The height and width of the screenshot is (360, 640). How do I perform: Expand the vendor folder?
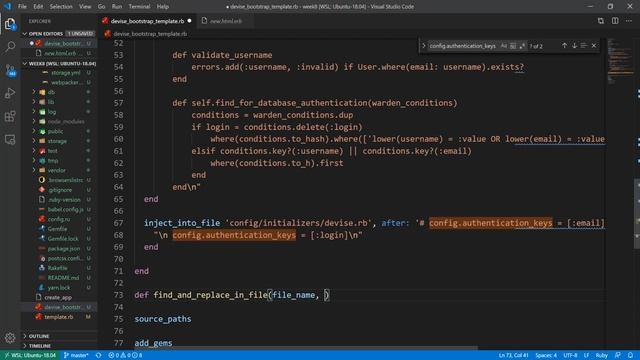tap(59, 171)
